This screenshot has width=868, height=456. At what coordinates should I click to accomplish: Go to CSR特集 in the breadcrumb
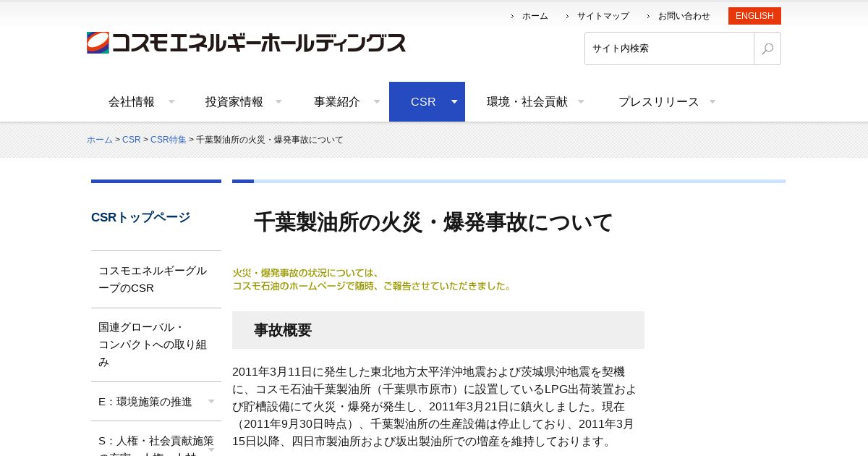[x=169, y=140]
